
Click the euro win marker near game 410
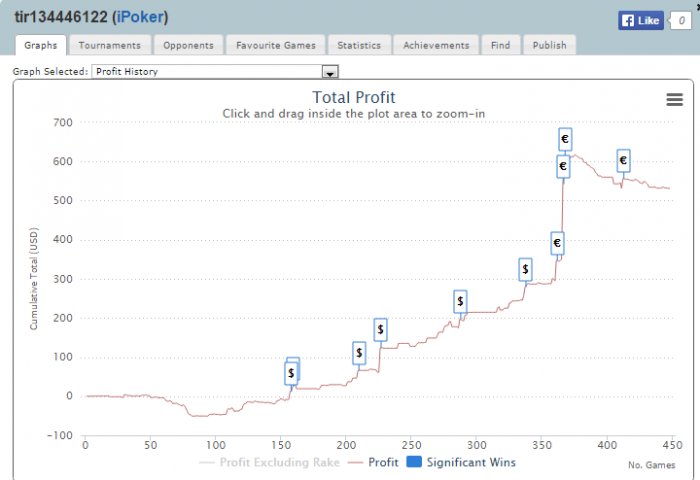(623, 160)
